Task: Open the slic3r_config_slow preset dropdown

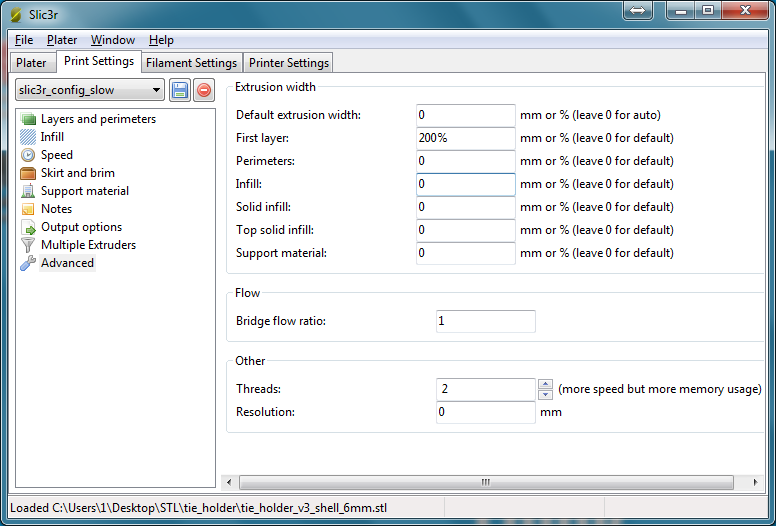Action: click(x=90, y=90)
